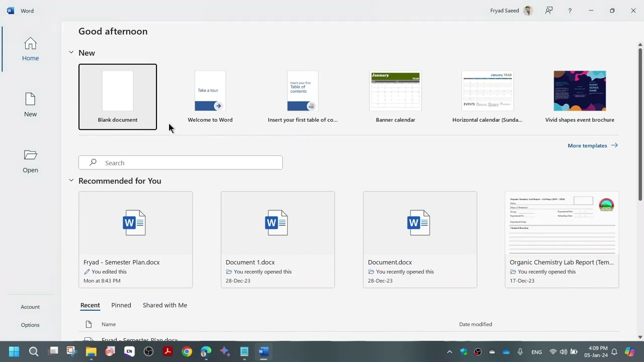Select the Horizontal calendar template
644x362 pixels.
pos(488,97)
